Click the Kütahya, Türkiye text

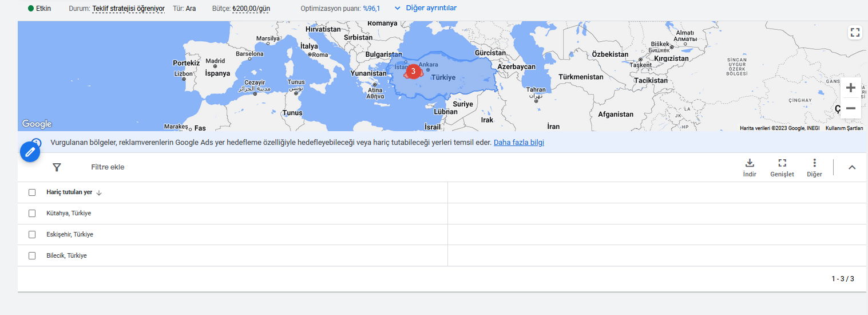click(69, 213)
